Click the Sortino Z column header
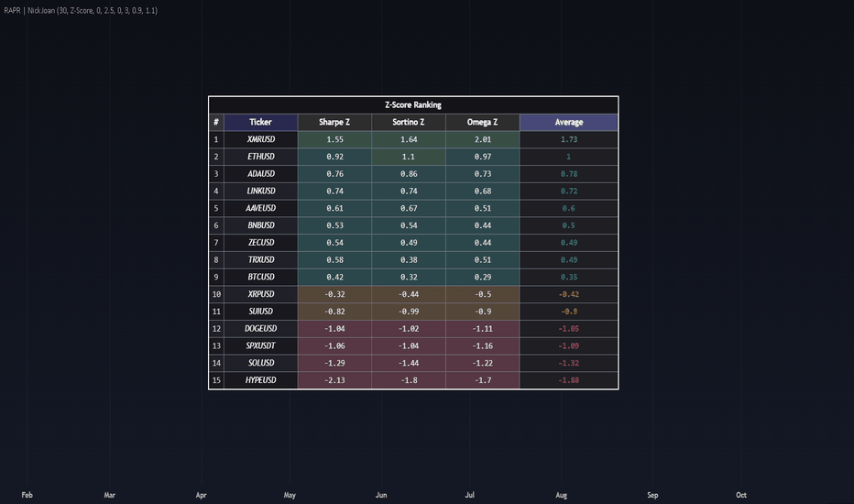This screenshot has width=854, height=504. click(409, 122)
